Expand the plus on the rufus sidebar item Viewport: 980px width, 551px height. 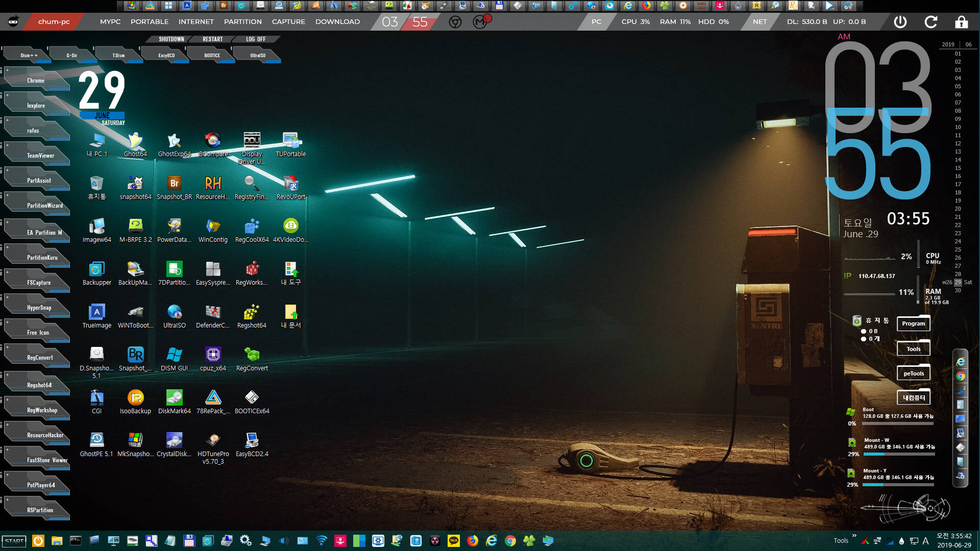[7, 120]
